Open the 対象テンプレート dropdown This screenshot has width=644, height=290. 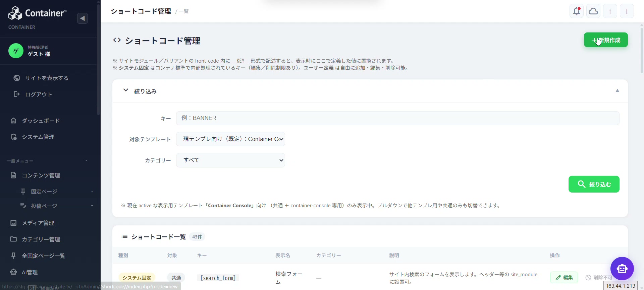click(x=230, y=139)
